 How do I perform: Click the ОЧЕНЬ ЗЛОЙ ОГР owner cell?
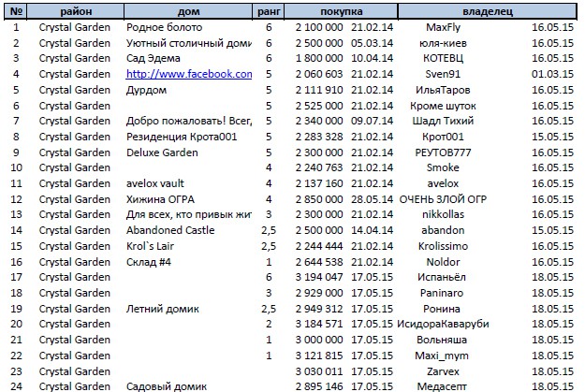(443, 199)
